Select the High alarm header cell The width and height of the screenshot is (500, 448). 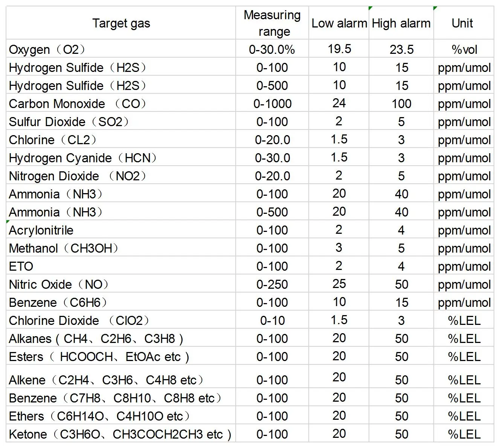click(401, 23)
